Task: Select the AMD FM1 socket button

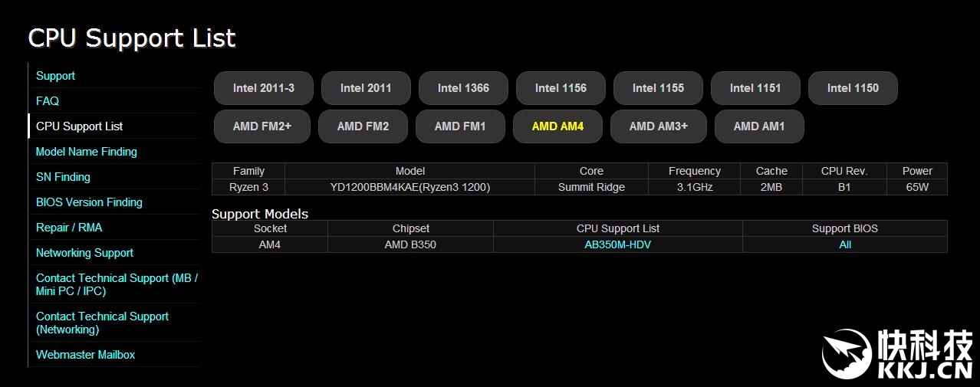Action: [460, 126]
